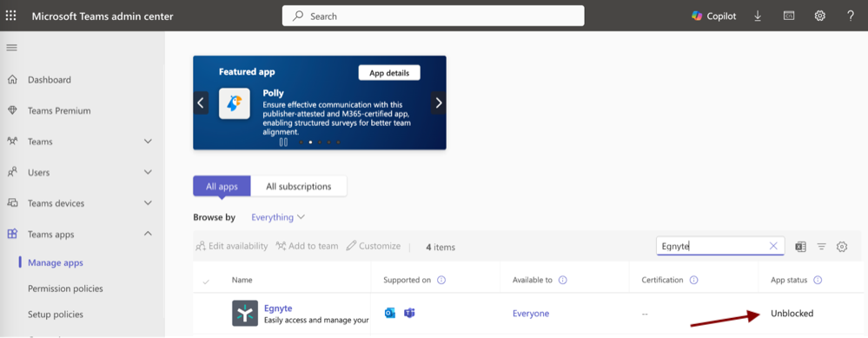Click the 4 items count text

pyautogui.click(x=441, y=248)
